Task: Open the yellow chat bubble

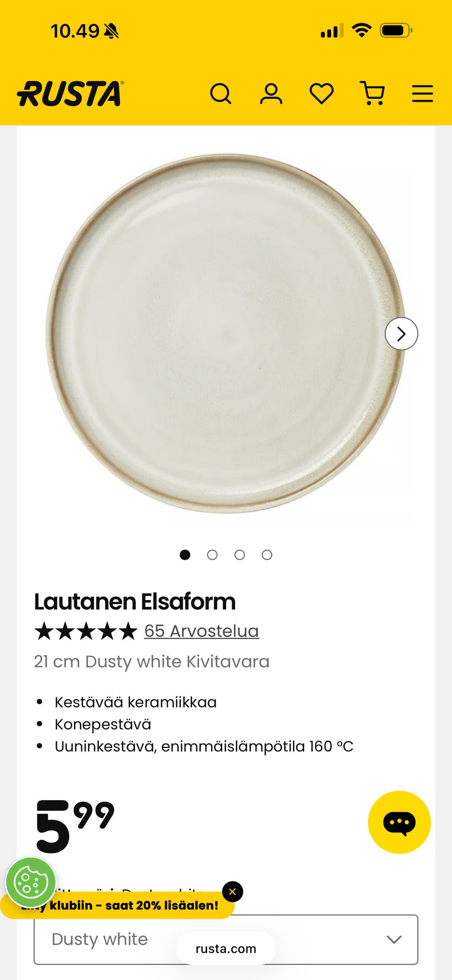Action: coord(399,822)
